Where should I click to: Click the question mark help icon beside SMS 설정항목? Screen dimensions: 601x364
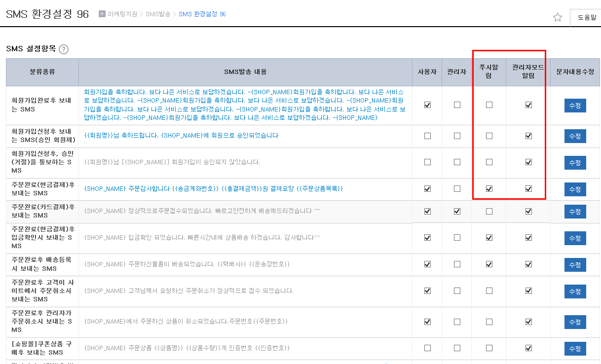coord(63,49)
